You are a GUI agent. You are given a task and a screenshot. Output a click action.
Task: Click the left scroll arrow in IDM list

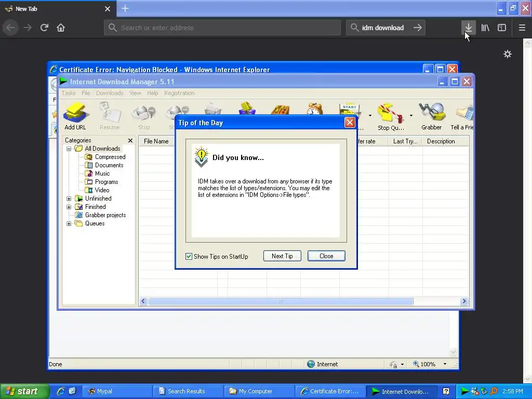(x=143, y=301)
